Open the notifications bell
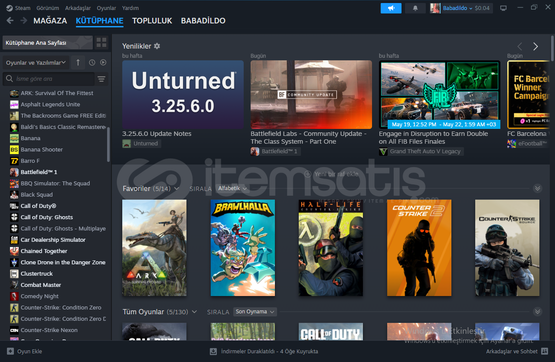The image size is (555, 362). [415, 8]
